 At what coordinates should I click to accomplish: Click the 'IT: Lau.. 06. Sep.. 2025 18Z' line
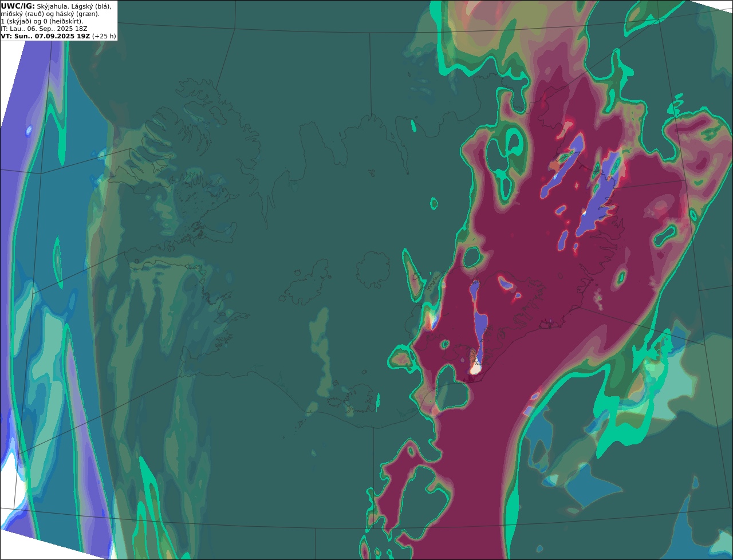click(44, 28)
